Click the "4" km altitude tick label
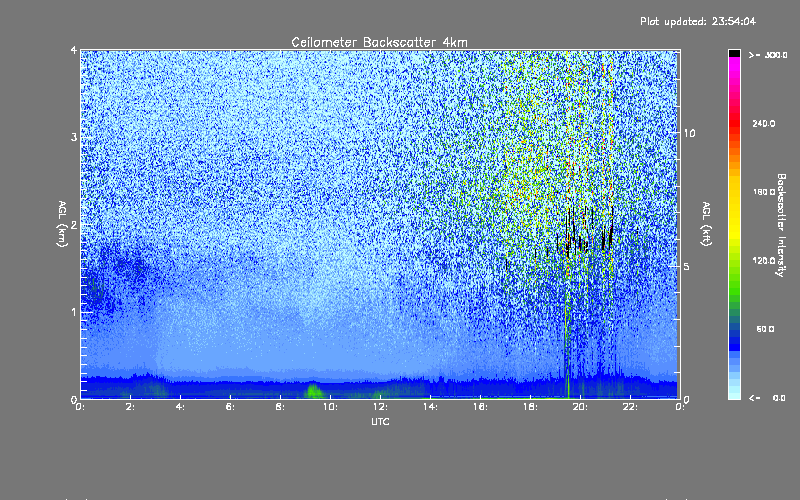The width and height of the screenshot is (800, 500). [x=74, y=50]
